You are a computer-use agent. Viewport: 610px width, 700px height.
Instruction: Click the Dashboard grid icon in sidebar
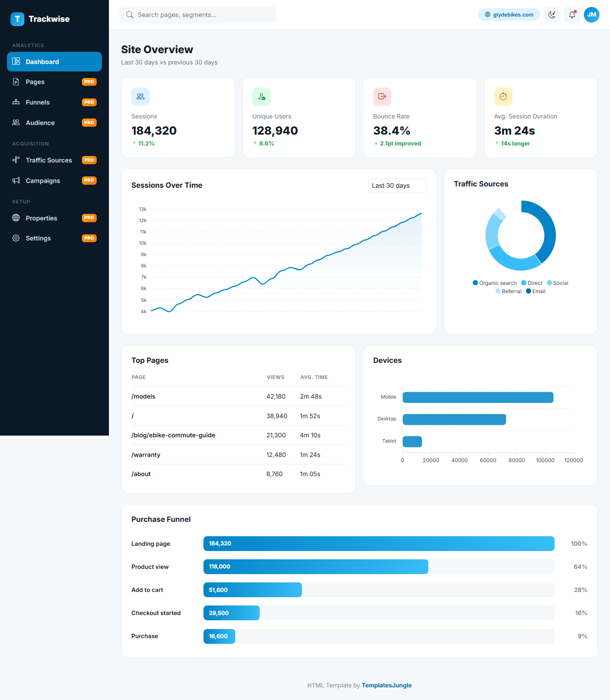tap(16, 61)
